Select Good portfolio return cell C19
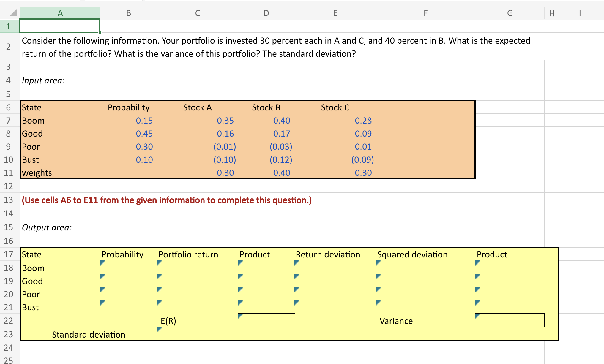Image resolution: width=604 pixels, height=364 pixels. click(197, 281)
